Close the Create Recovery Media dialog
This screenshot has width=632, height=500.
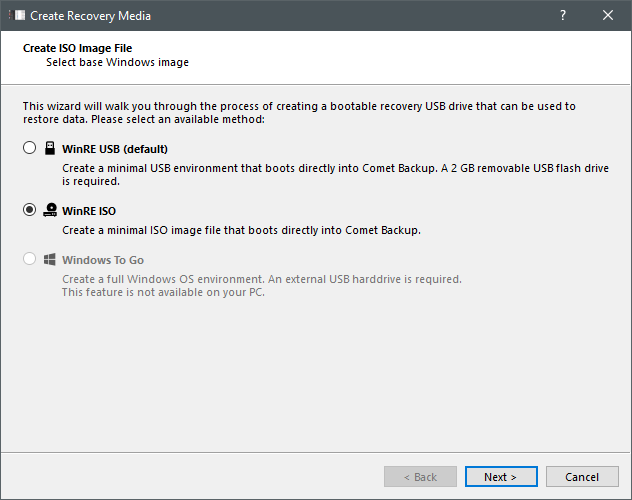(x=608, y=15)
